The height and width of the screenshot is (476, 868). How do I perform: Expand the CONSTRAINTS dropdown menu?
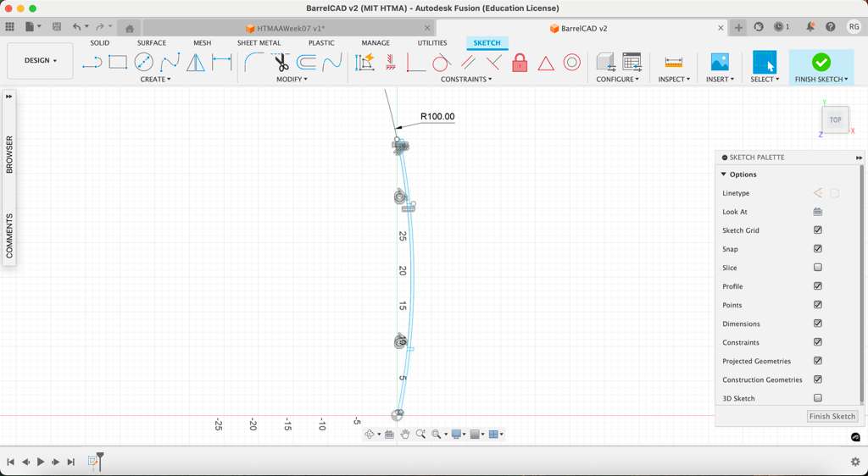pyautogui.click(x=466, y=80)
